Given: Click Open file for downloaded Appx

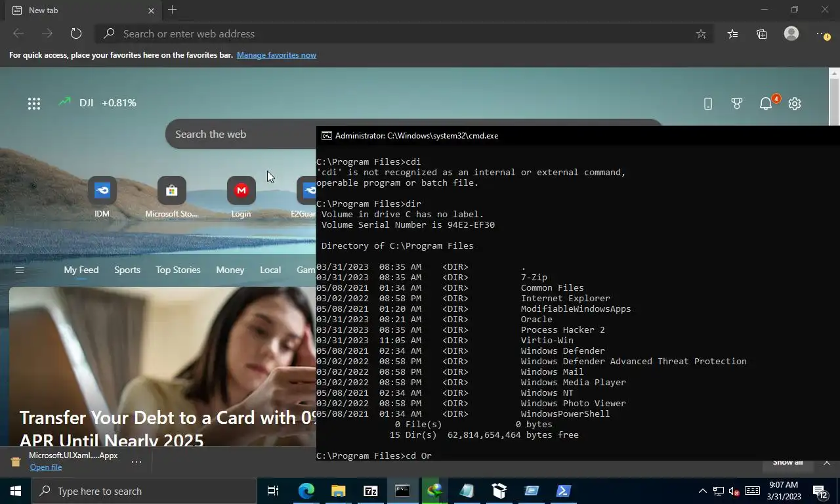Looking at the screenshot, I should click(x=46, y=467).
